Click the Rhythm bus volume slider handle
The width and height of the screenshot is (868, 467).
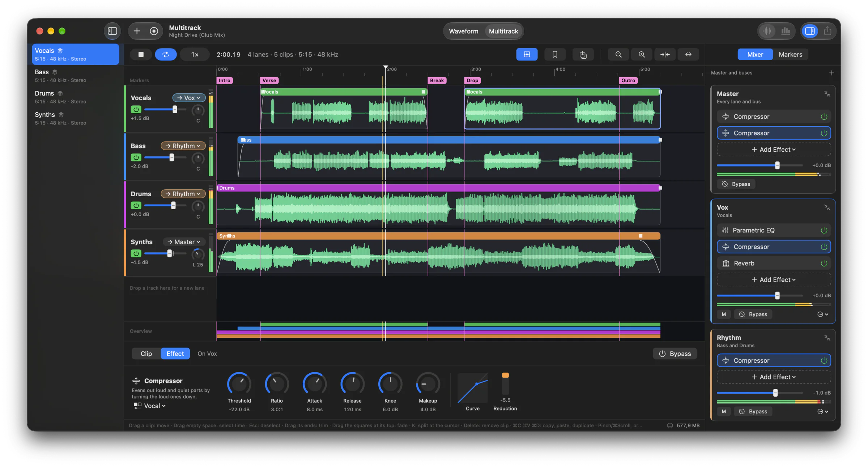pyautogui.click(x=775, y=393)
